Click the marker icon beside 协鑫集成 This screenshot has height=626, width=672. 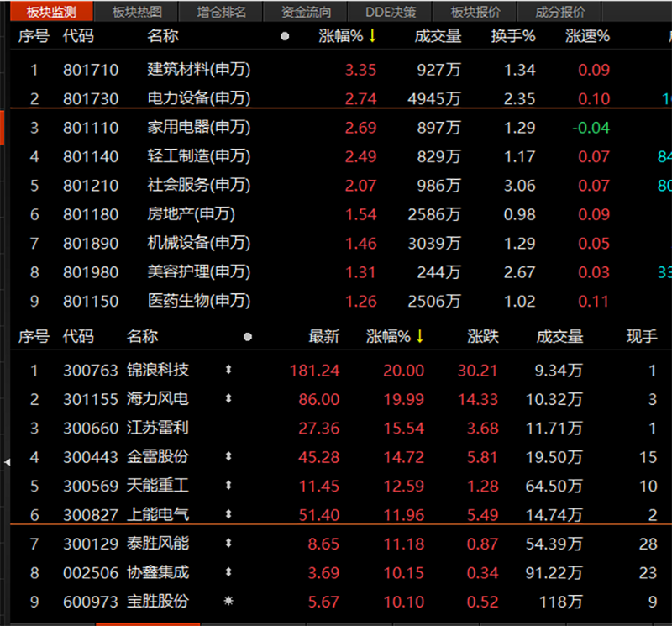(x=228, y=572)
